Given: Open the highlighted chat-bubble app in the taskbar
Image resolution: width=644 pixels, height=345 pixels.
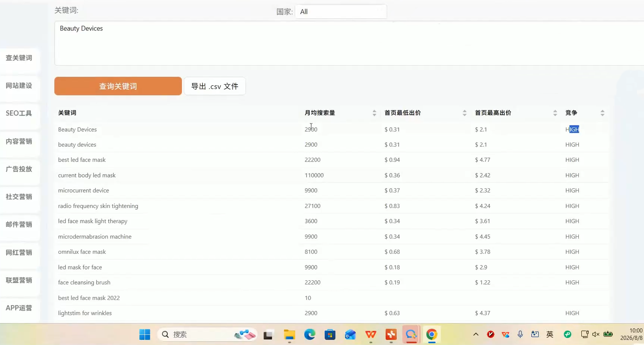Looking at the screenshot, I should point(411,335).
